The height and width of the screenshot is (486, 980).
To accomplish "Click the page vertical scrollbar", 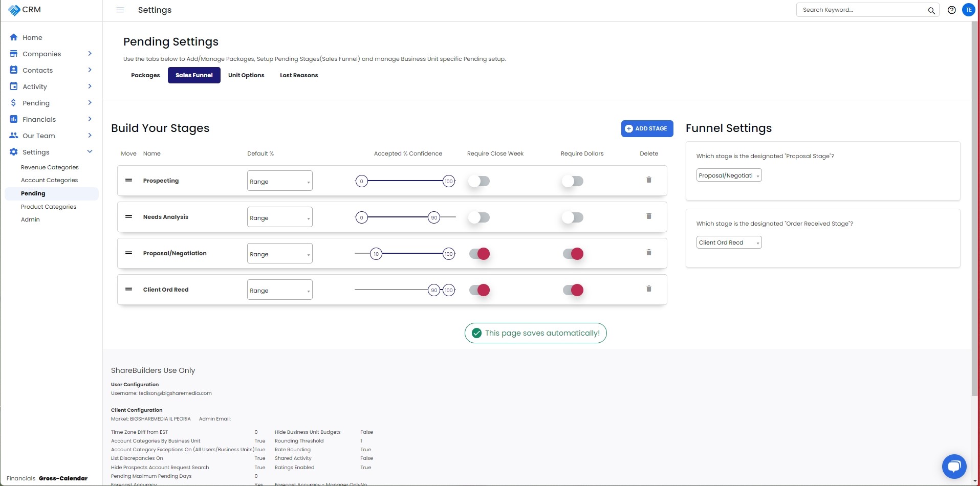I will click(x=974, y=209).
